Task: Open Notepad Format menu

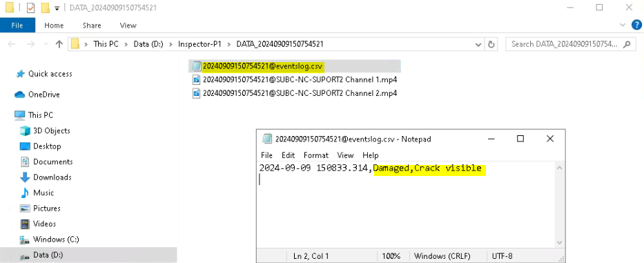Action: coord(316,155)
